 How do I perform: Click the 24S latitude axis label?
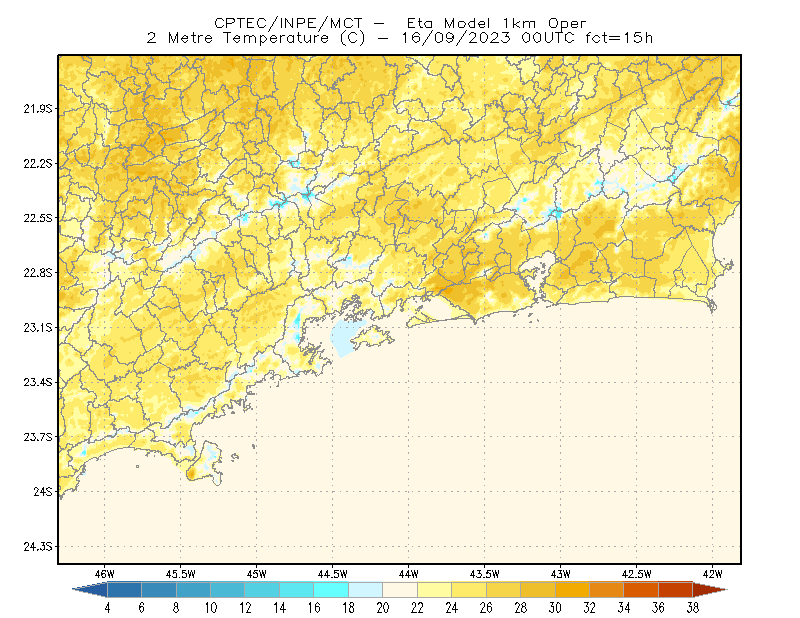tap(43, 491)
